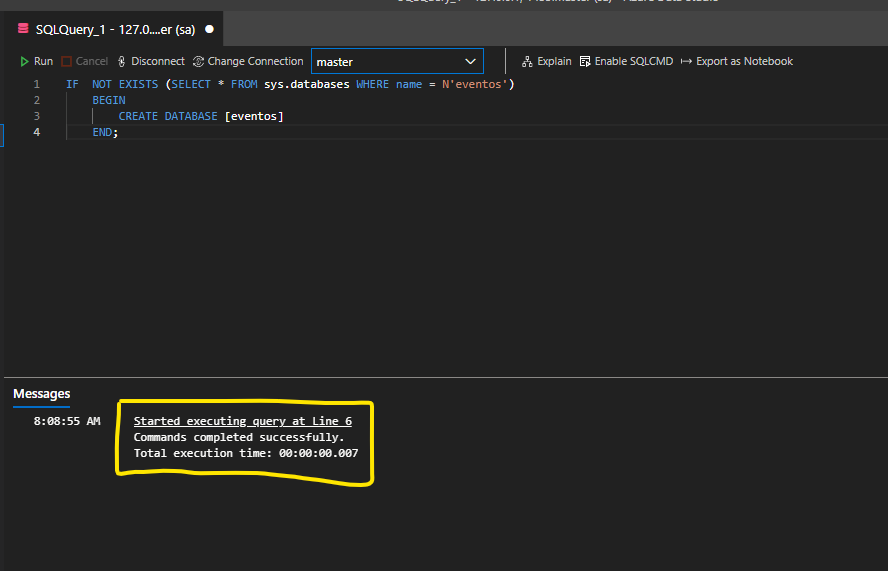The height and width of the screenshot is (571, 888).
Task: Click the [eventos] database name on line 3
Action: pyautogui.click(x=254, y=116)
